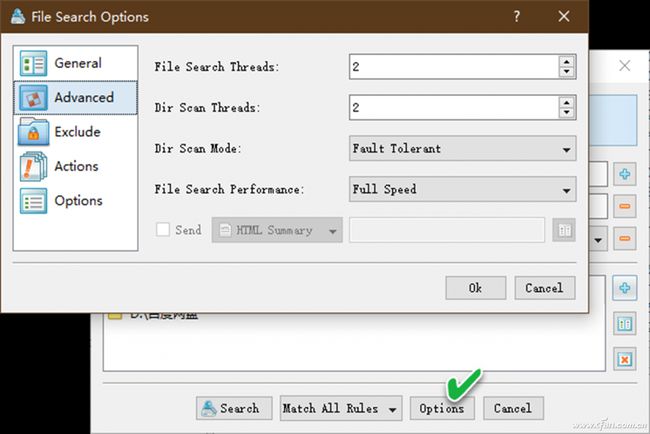This screenshot has width=650, height=434.
Task: Click Options button in background window
Action: coord(442,408)
